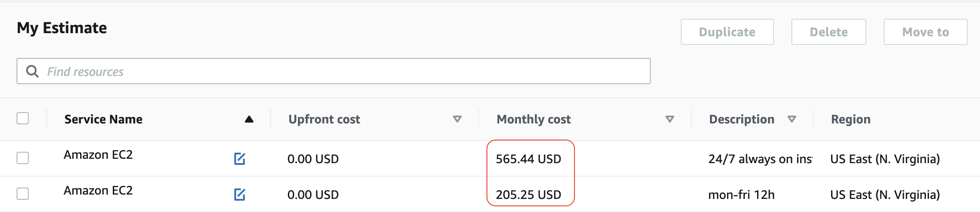Select the 565.44 USD EC2 row checkbox

pyautogui.click(x=23, y=158)
